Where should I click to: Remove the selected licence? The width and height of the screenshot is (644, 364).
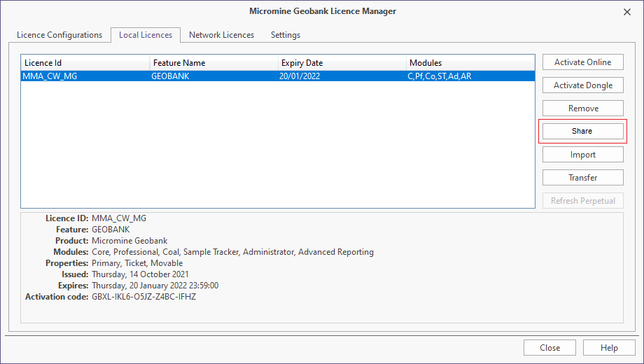pyautogui.click(x=583, y=108)
